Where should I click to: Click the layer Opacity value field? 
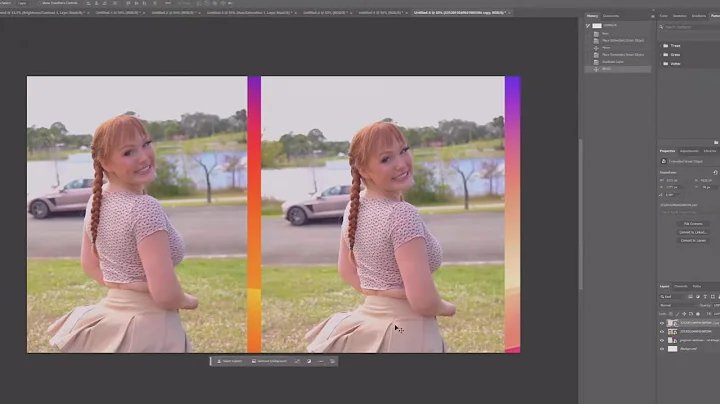pos(717,305)
